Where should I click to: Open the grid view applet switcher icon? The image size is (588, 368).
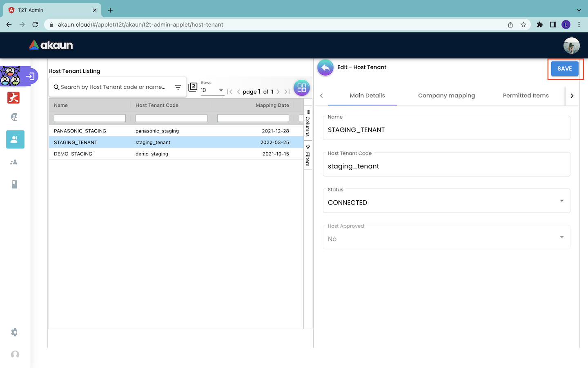(x=301, y=88)
